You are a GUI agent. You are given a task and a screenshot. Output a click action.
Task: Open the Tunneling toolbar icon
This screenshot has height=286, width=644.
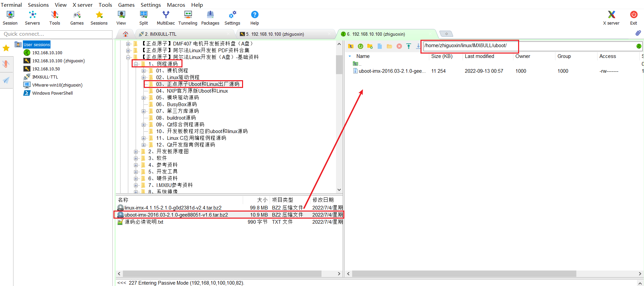pyautogui.click(x=188, y=18)
